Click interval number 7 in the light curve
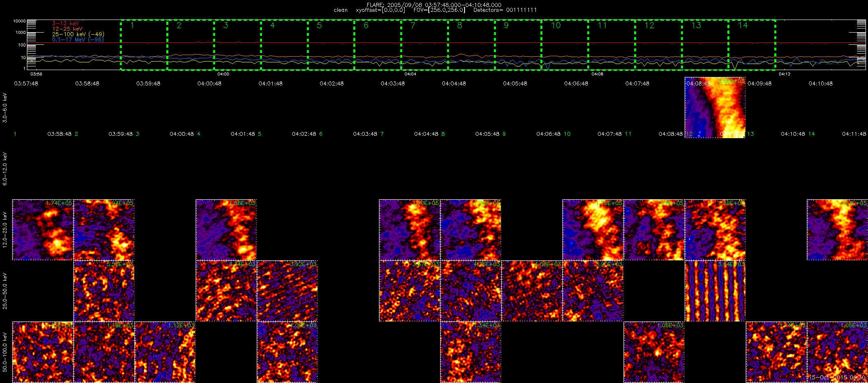This screenshot has height=383, width=868. (413, 25)
